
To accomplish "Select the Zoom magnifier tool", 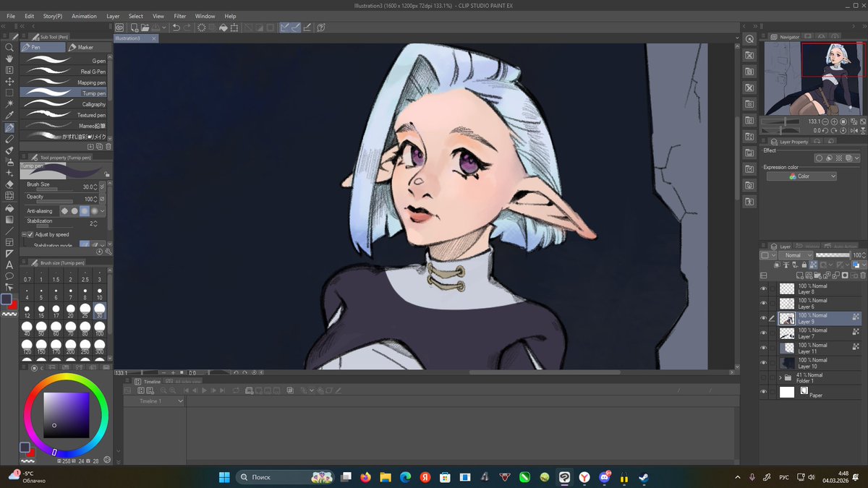I will pyautogui.click(x=9, y=47).
